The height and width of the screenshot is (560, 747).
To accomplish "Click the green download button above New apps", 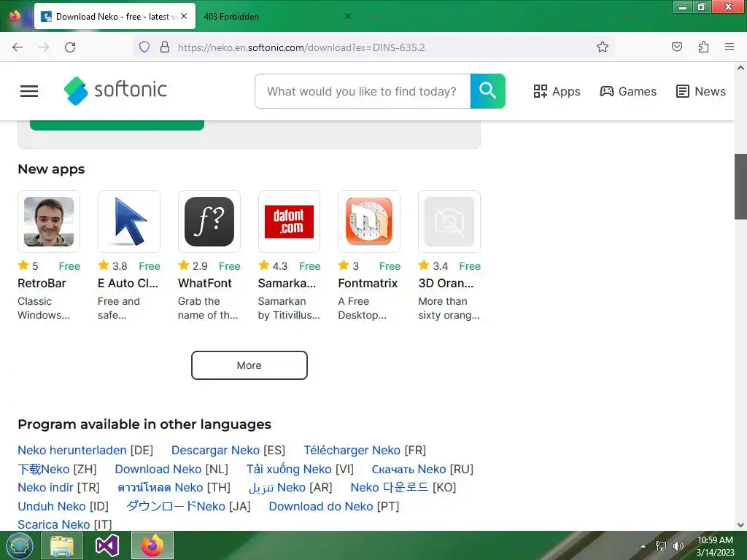I will (117, 125).
